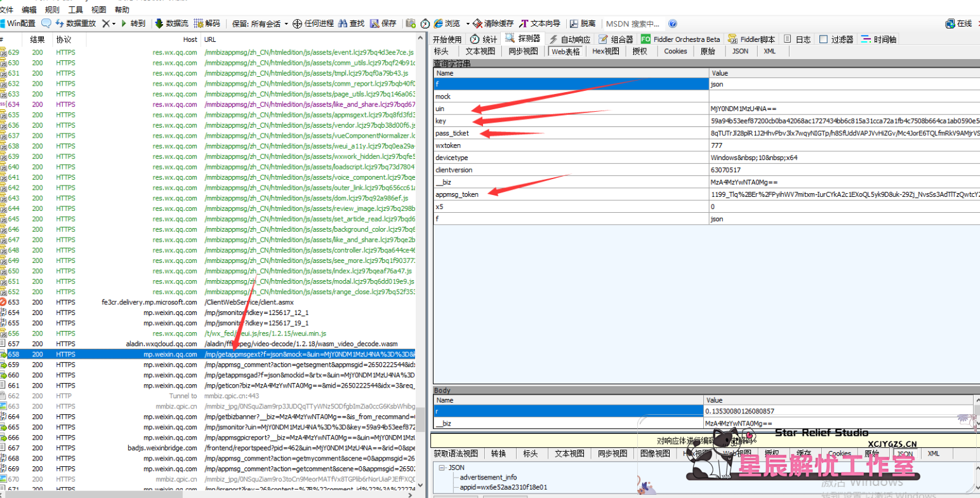Switch to the Timeline (时间轴) tab
The image size is (980, 498).
[878, 39]
